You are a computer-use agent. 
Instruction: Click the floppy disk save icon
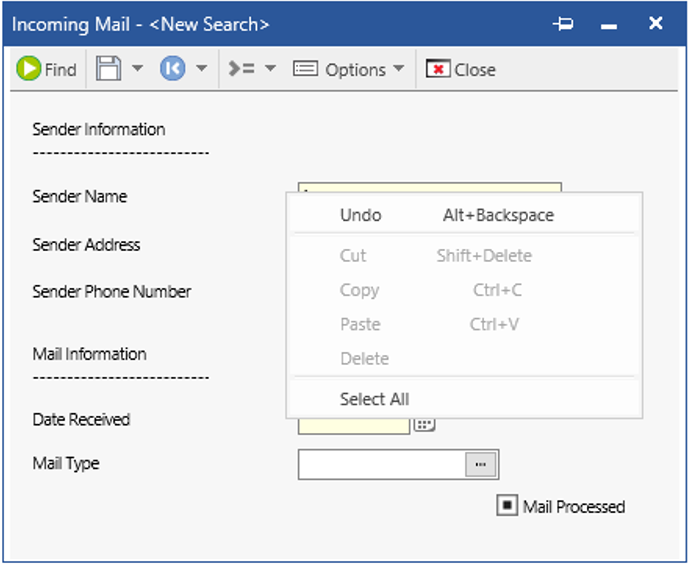click(108, 69)
